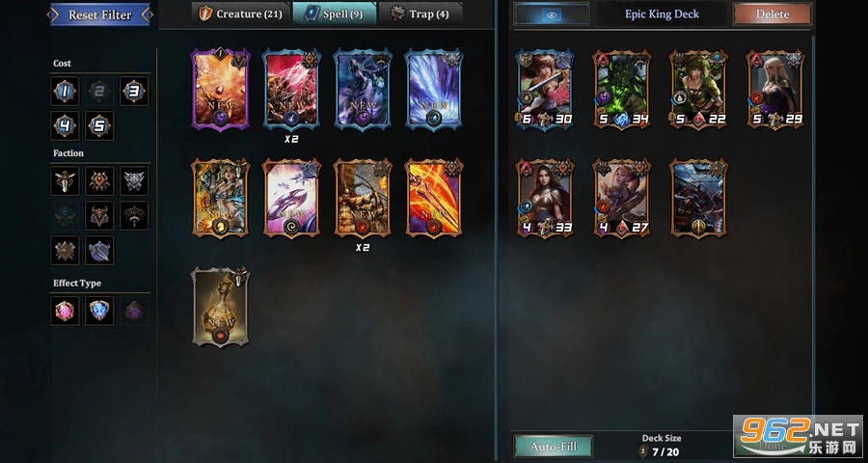Toggle the cost 3 filter

pos(134,92)
